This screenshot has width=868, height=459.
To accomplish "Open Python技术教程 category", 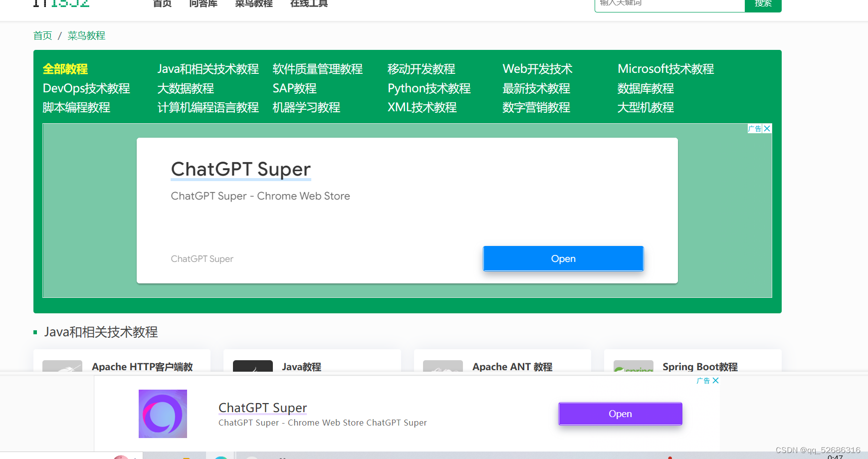I will 429,88.
